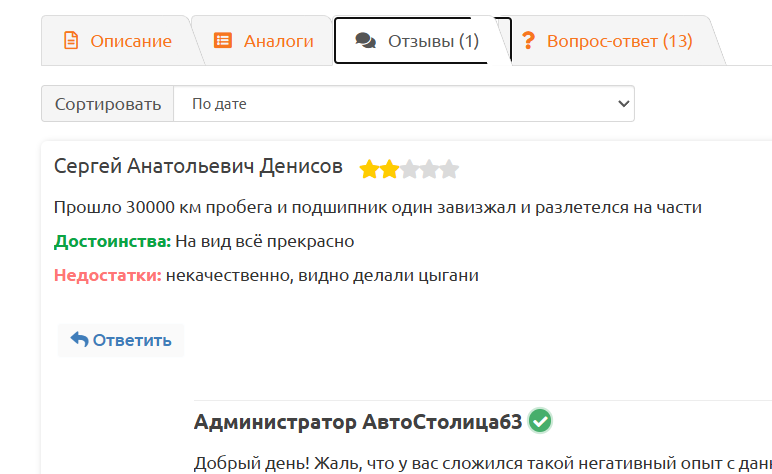Click the green verified checkmark badge
772x474 pixels.
pos(540,421)
